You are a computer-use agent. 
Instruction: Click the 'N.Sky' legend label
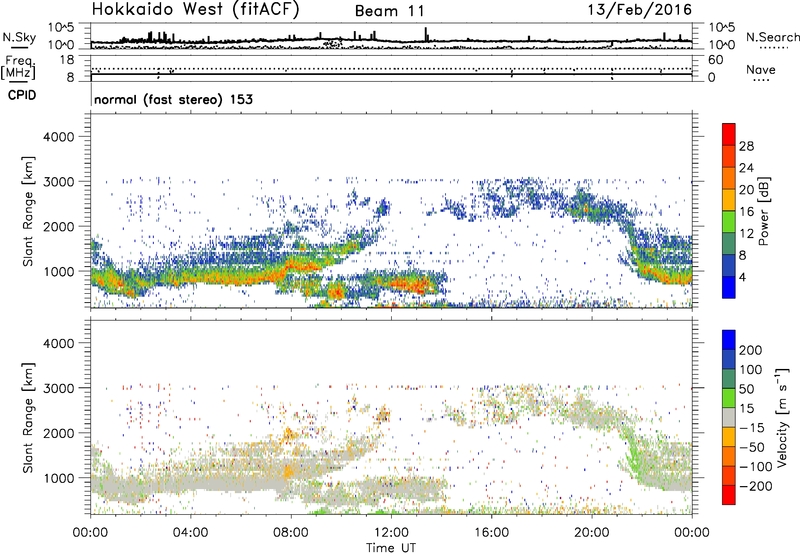coord(19,37)
